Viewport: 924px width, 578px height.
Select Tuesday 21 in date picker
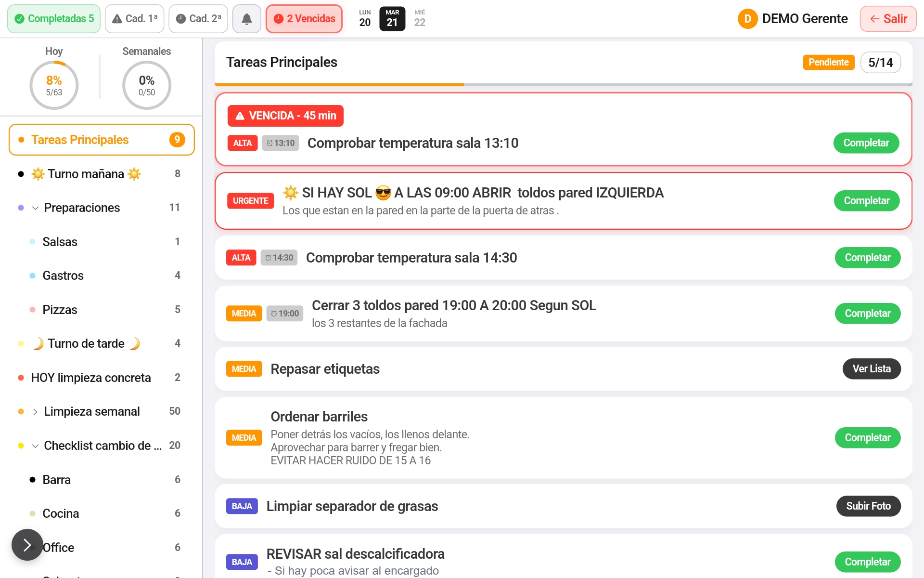[x=392, y=19]
